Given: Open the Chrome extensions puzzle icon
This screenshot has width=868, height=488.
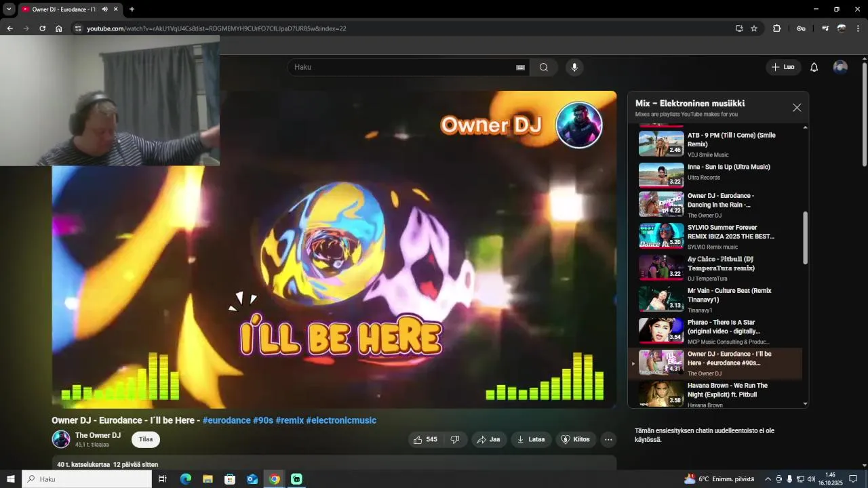Looking at the screenshot, I should 777,28.
